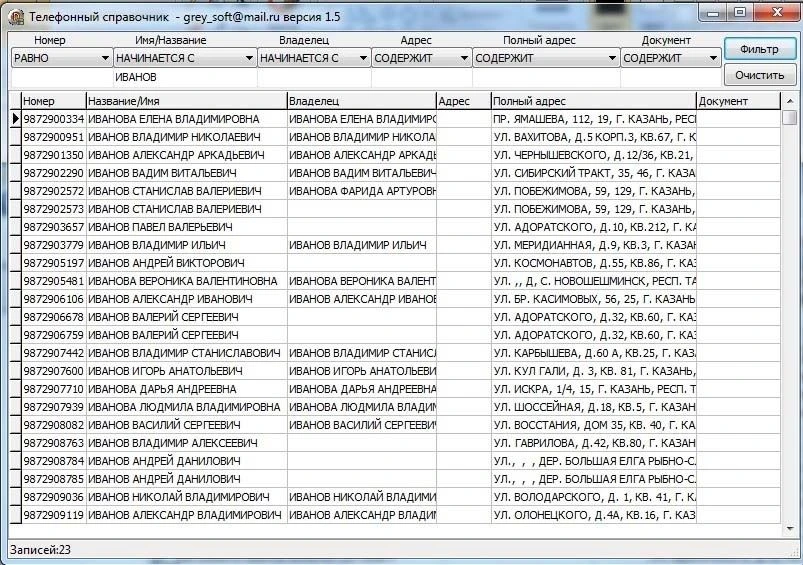Image resolution: width=803 pixels, height=565 pixels.
Task: Click address УЛ. ВОССТАНИЯ, ДОМ 35 cell
Action: point(594,425)
